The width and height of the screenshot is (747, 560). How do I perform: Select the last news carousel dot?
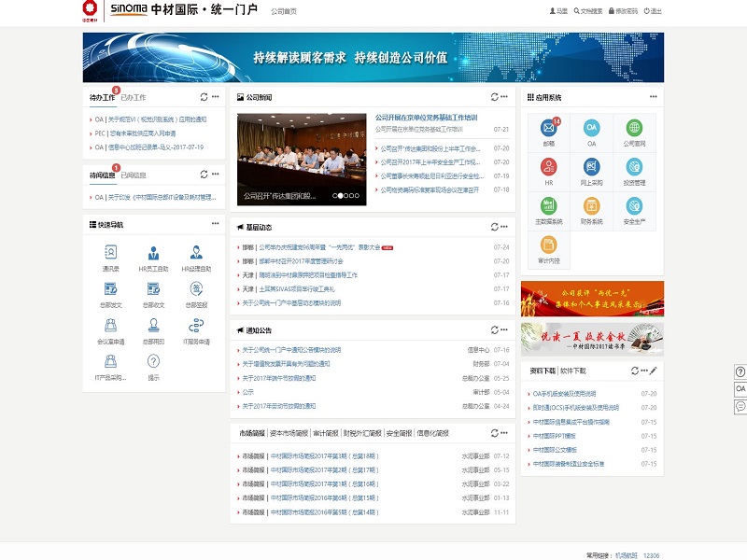click(x=356, y=196)
